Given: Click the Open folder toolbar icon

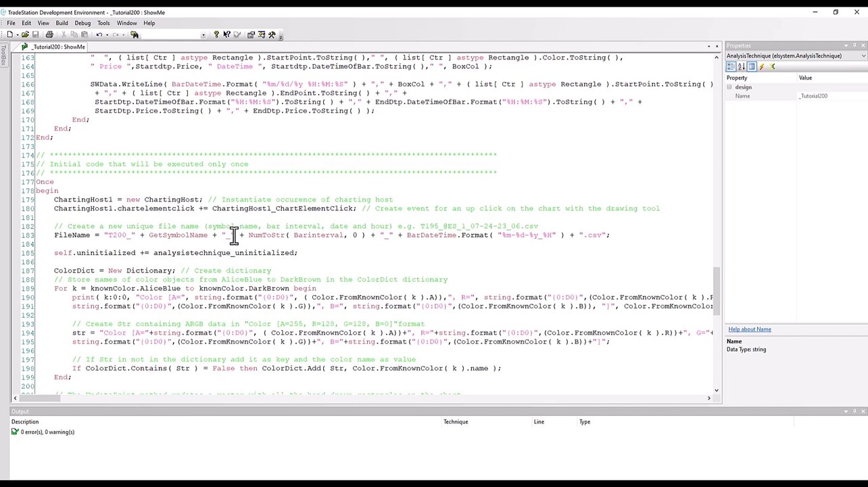Looking at the screenshot, I should 25,34.
